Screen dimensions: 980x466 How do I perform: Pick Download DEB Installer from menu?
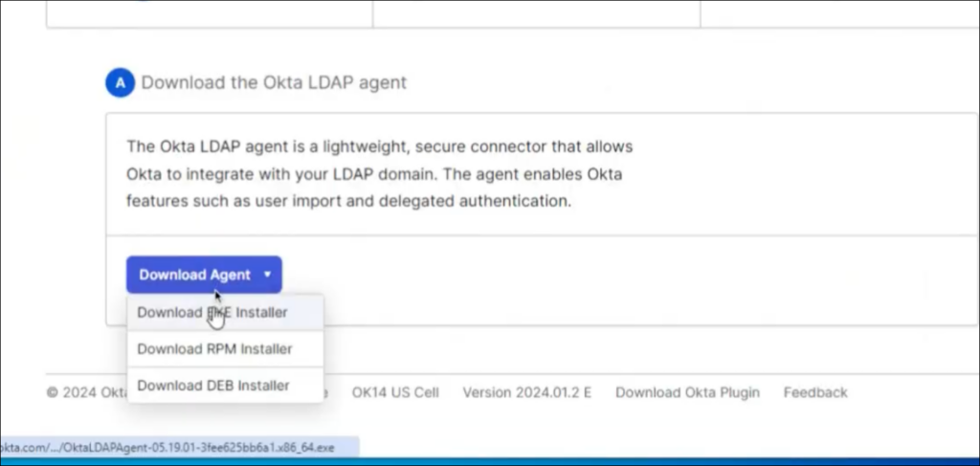(213, 386)
